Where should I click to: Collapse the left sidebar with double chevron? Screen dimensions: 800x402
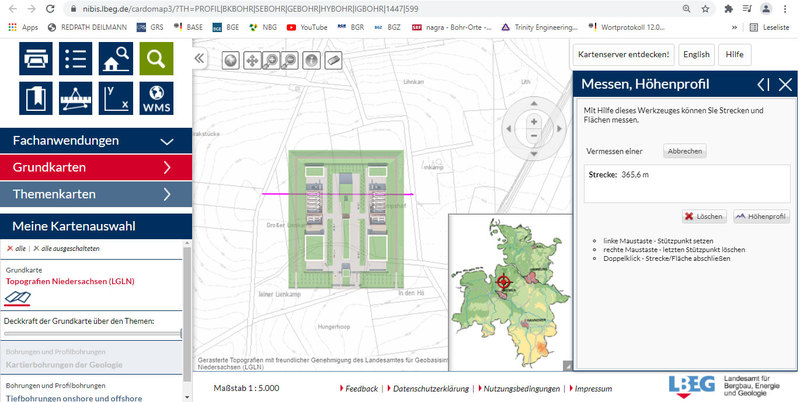pyautogui.click(x=199, y=59)
